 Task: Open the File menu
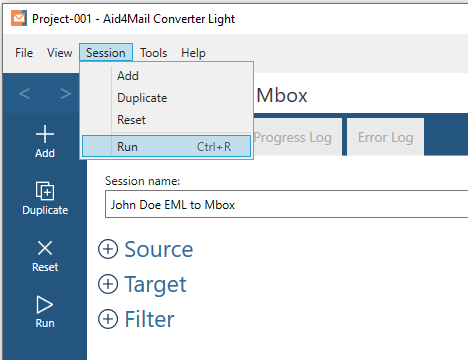pyautogui.click(x=24, y=53)
